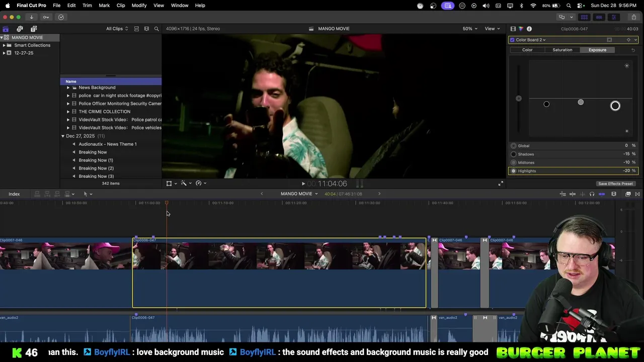The width and height of the screenshot is (644, 362).
Task: Open the 50% zoom level dropdown
Action: coord(470,29)
